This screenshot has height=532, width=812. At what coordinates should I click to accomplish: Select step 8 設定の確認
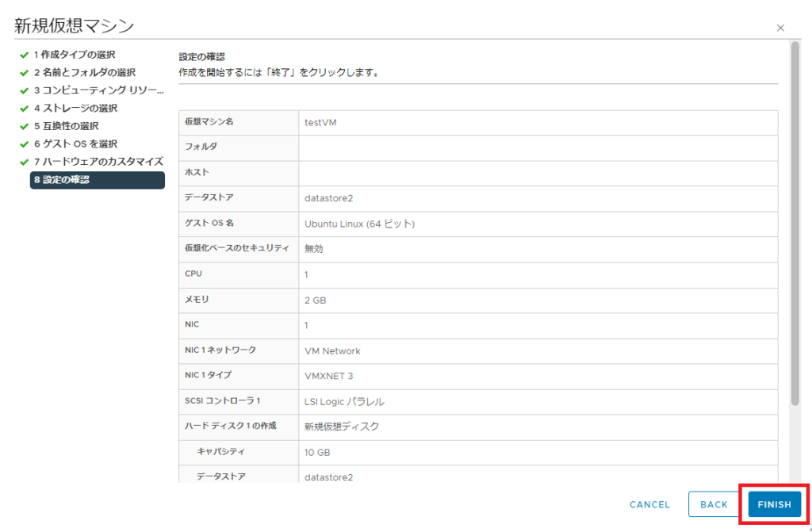(x=98, y=180)
